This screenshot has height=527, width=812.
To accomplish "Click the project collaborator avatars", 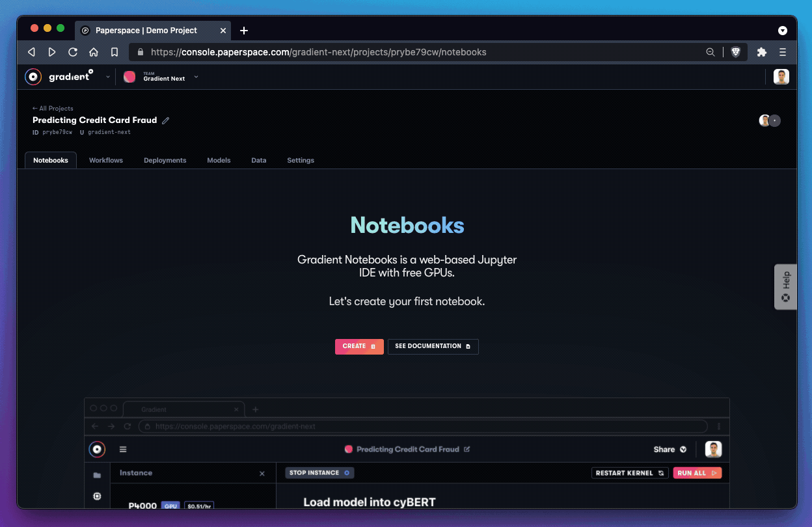I will pos(770,120).
